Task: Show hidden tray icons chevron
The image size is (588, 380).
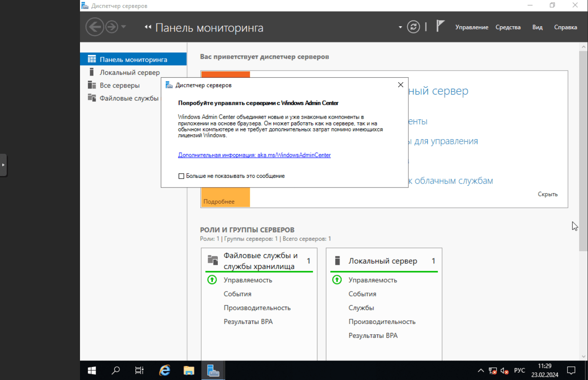Action: (x=481, y=371)
